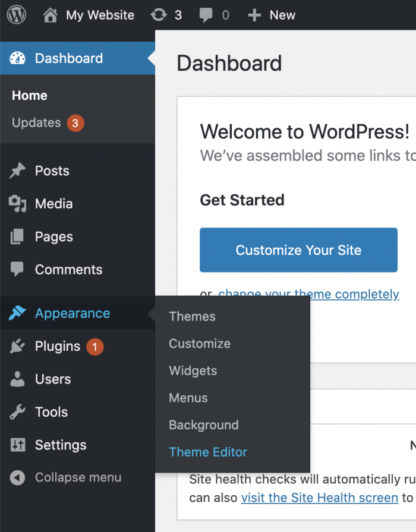Click the admin bar updates count 3
The image size is (416, 532).
178,15
